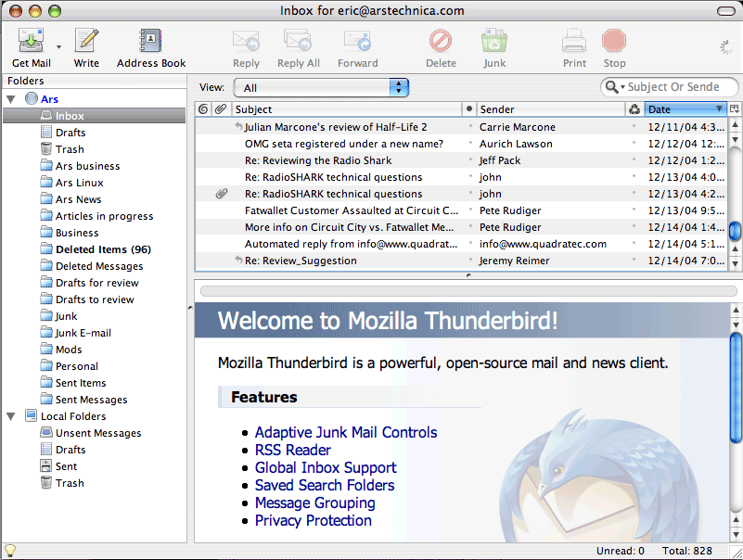Click the toolbar toggle pill in title bar
Viewport: 743px width, 560px height.
(x=726, y=10)
